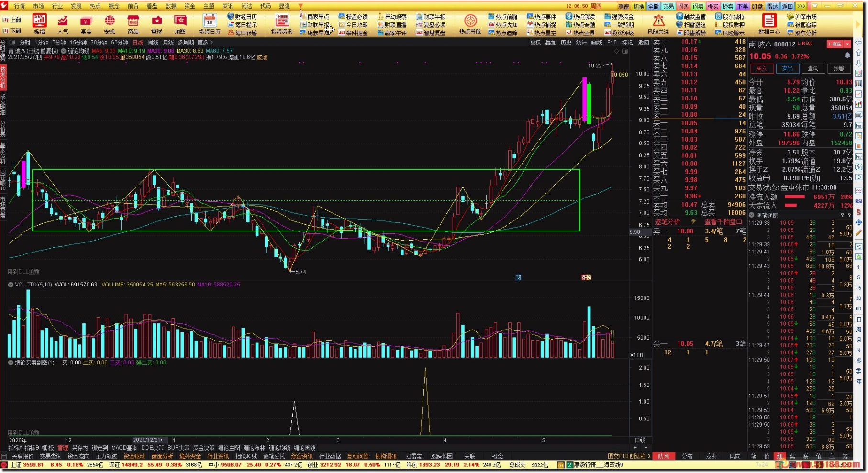The image size is (868, 473).
Task: Switch to 队列 tab
Action: 663,456
